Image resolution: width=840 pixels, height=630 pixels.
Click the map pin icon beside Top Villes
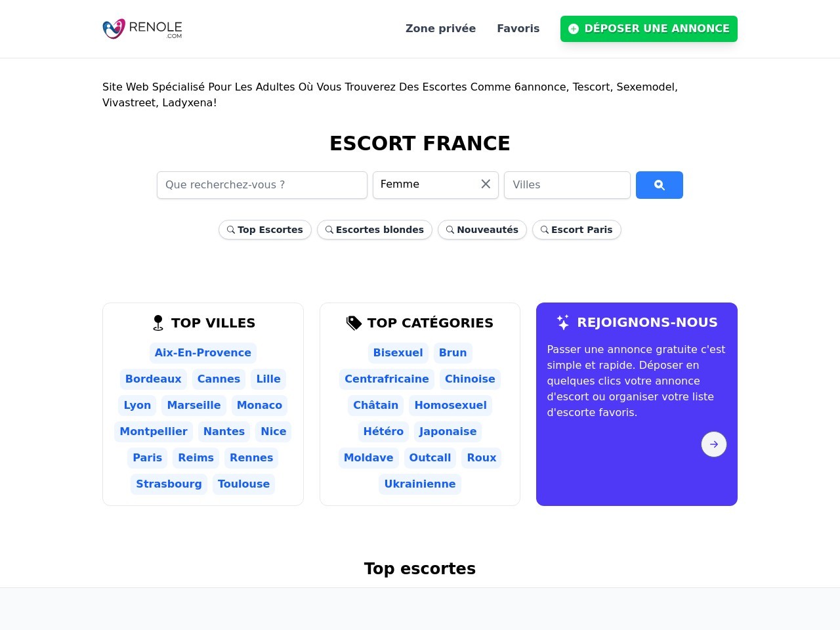tap(158, 323)
